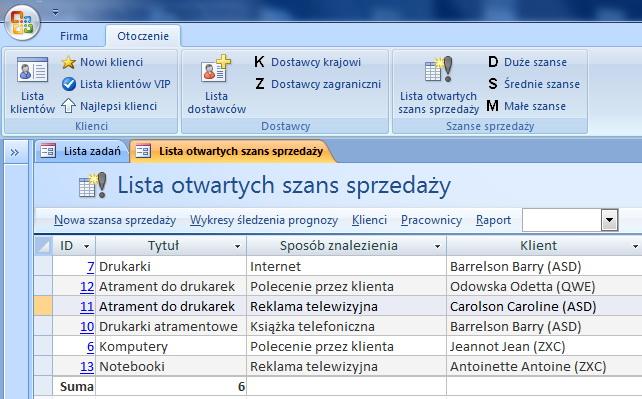Viewport: 642px width, 399px height.
Task: Select the Otoczenie ribbon tab
Action: coord(143,36)
